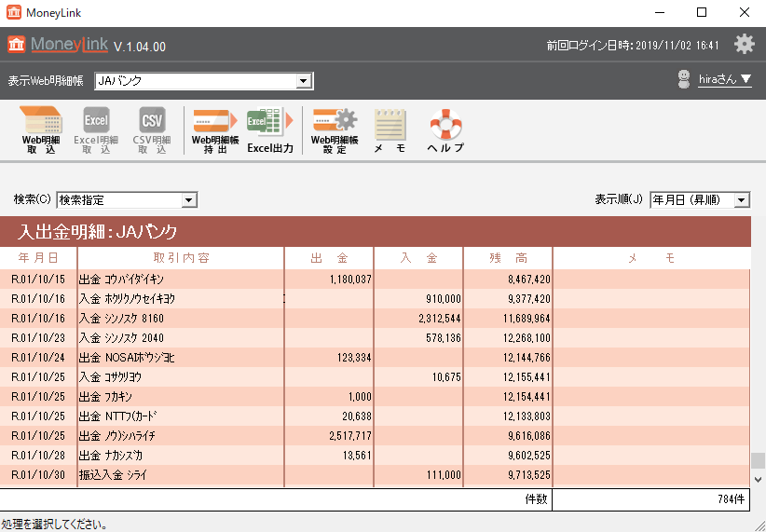Click the 処理を選択してください status text
Viewport: 766px width, 532px height.
(54, 525)
